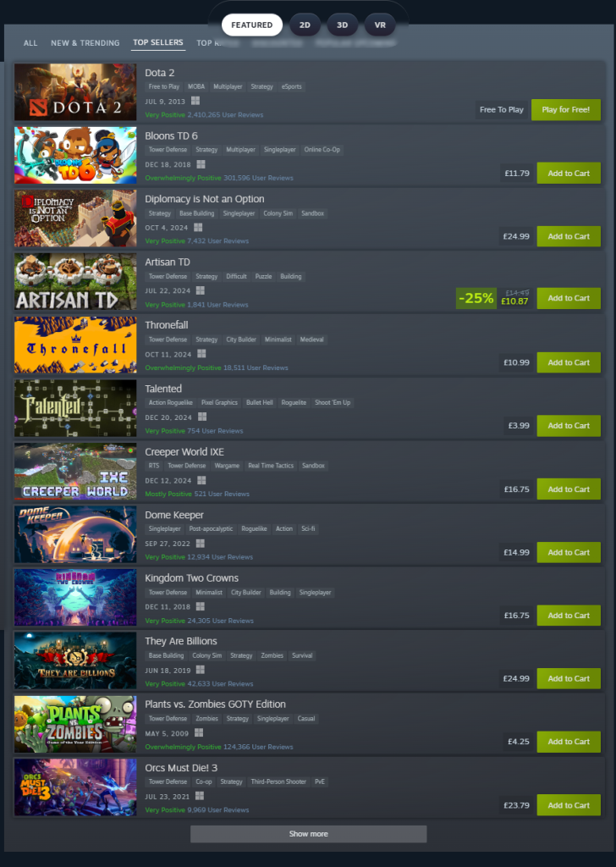616x867 pixels.
Task: Open Plants vs. Zombies capsule image
Action: click(x=75, y=724)
